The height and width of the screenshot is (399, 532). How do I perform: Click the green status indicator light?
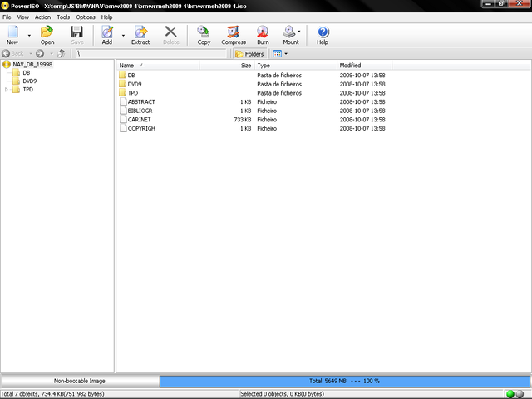coord(510,394)
